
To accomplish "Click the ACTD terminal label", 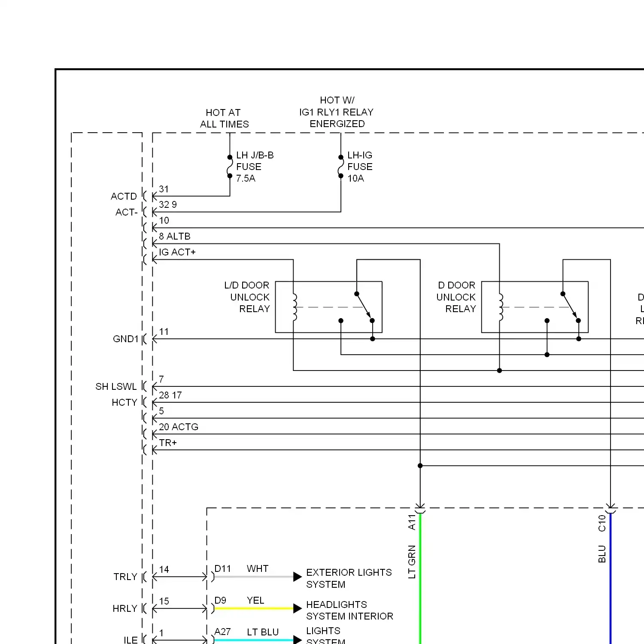I will pyautogui.click(x=124, y=196).
